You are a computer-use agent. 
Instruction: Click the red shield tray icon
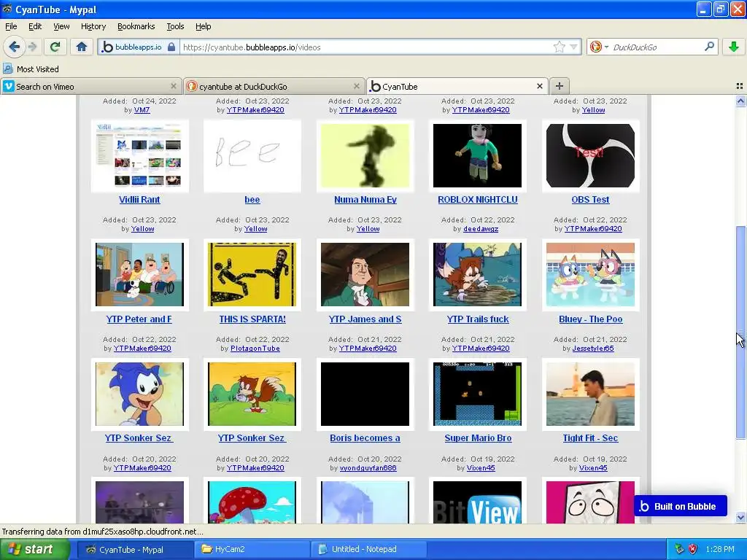tap(692, 549)
